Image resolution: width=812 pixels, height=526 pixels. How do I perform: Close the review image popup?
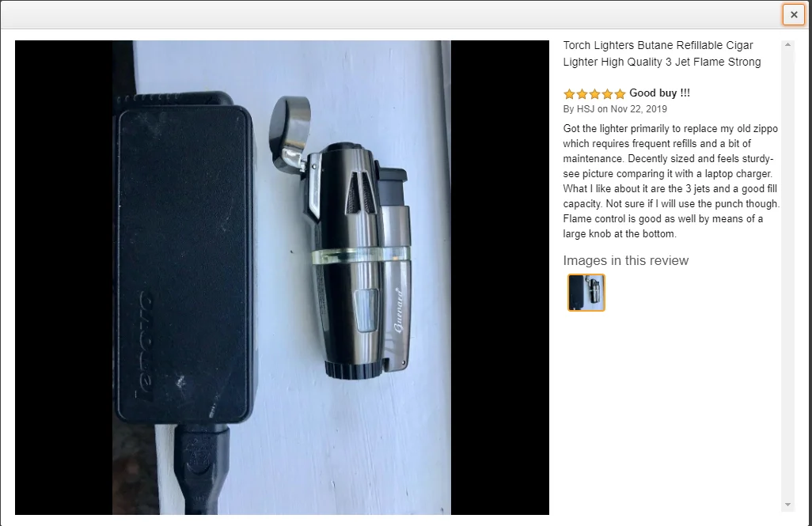pyautogui.click(x=793, y=14)
